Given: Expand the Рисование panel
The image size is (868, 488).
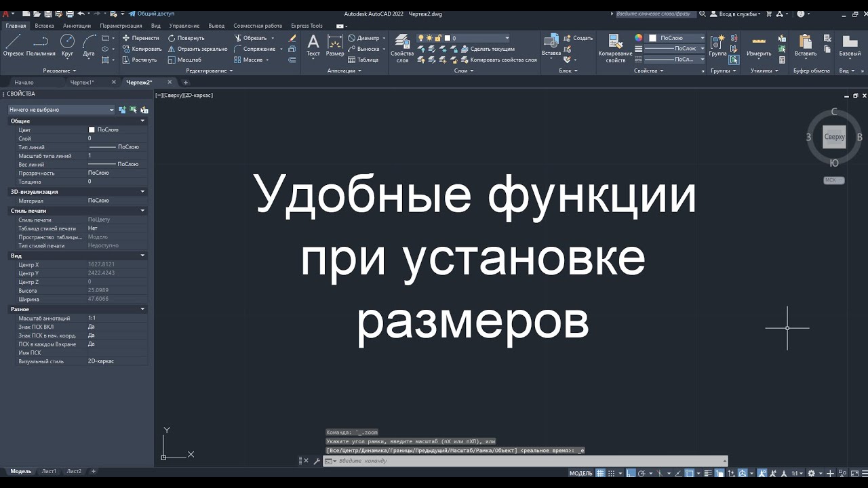Looking at the screenshot, I should [60, 70].
